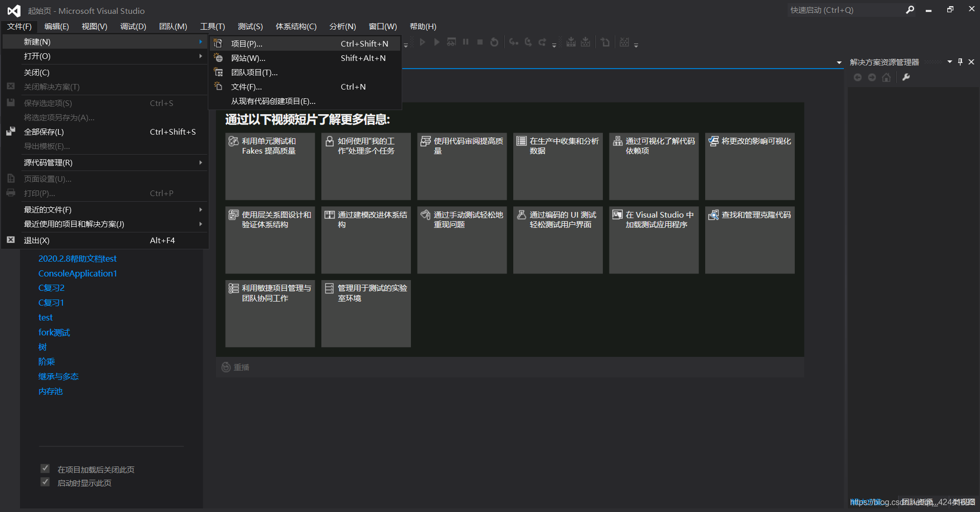Open toolbar options arrow left of the play icons

406,45
